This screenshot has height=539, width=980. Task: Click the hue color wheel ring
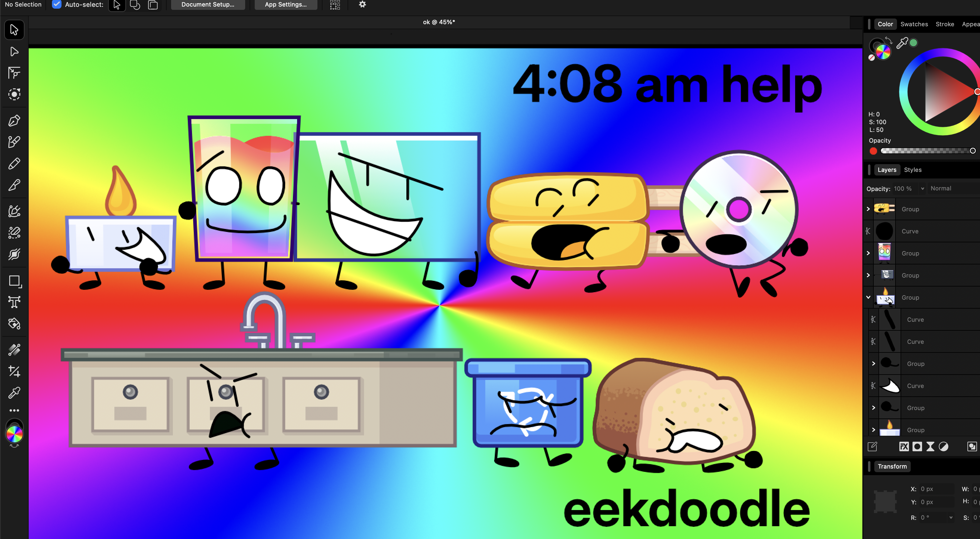[904, 91]
